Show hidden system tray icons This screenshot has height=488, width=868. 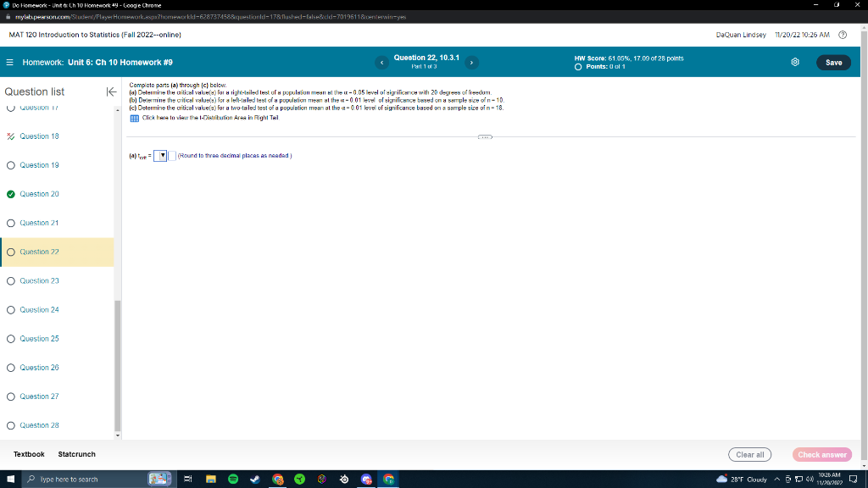click(776, 480)
